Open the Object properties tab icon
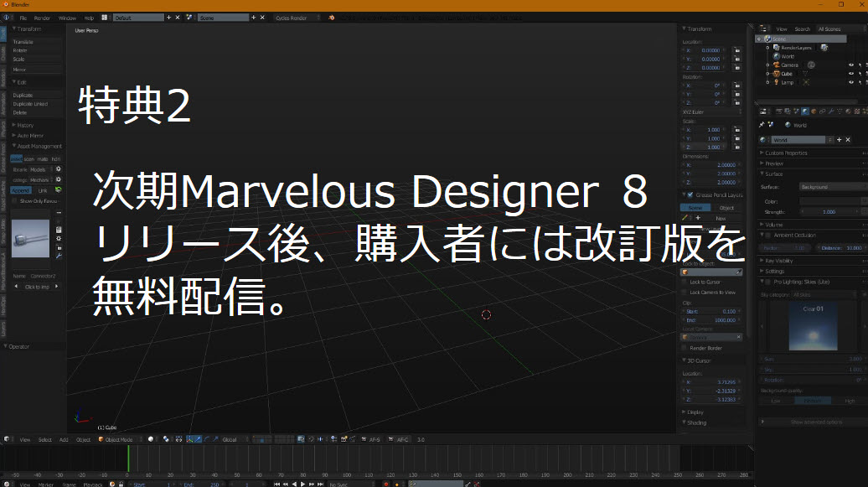 [x=814, y=111]
